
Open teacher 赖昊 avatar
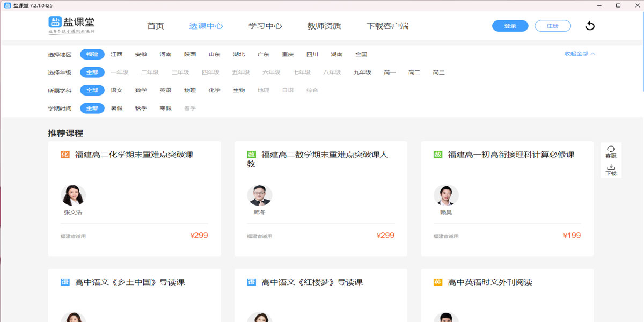click(446, 195)
